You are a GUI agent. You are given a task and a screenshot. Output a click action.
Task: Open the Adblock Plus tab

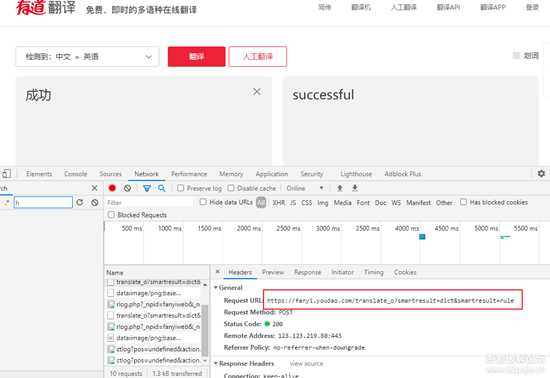[x=403, y=174]
